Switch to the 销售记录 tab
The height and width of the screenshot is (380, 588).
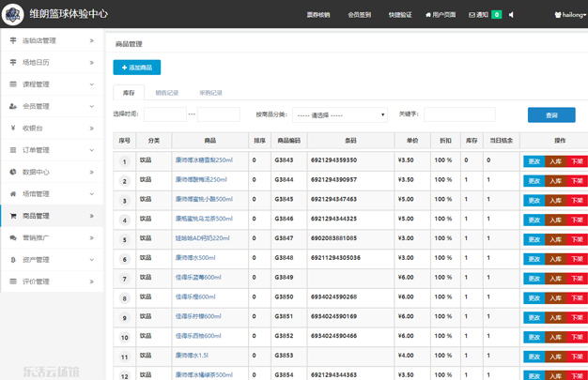point(166,93)
